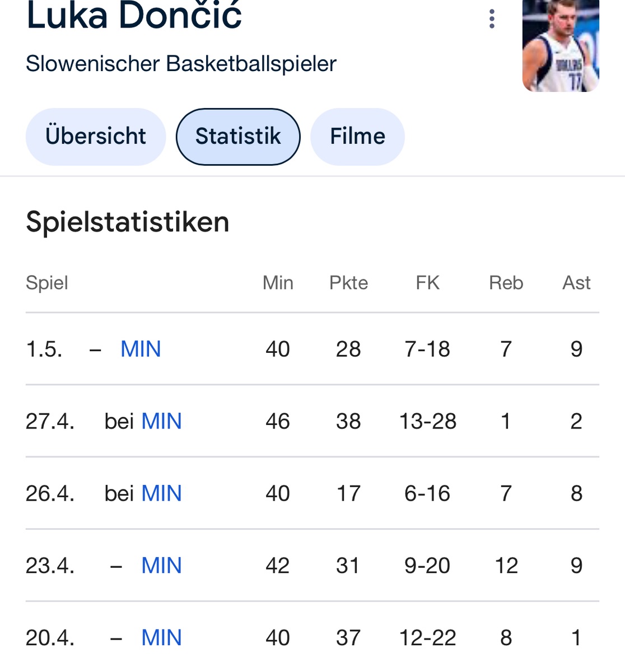Click MIN link in the 23.4. game row
The width and height of the screenshot is (625, 672).
161,566
